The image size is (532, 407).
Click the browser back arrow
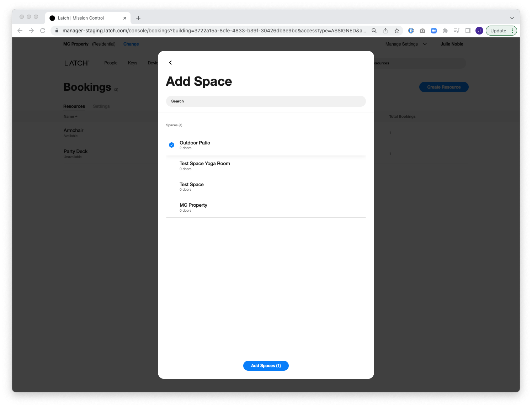20,31
